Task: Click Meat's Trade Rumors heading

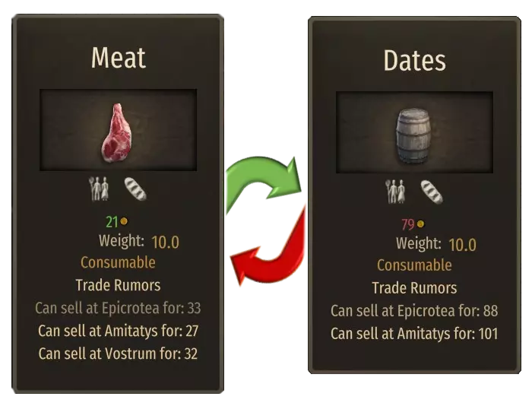Action: [118, 285]
